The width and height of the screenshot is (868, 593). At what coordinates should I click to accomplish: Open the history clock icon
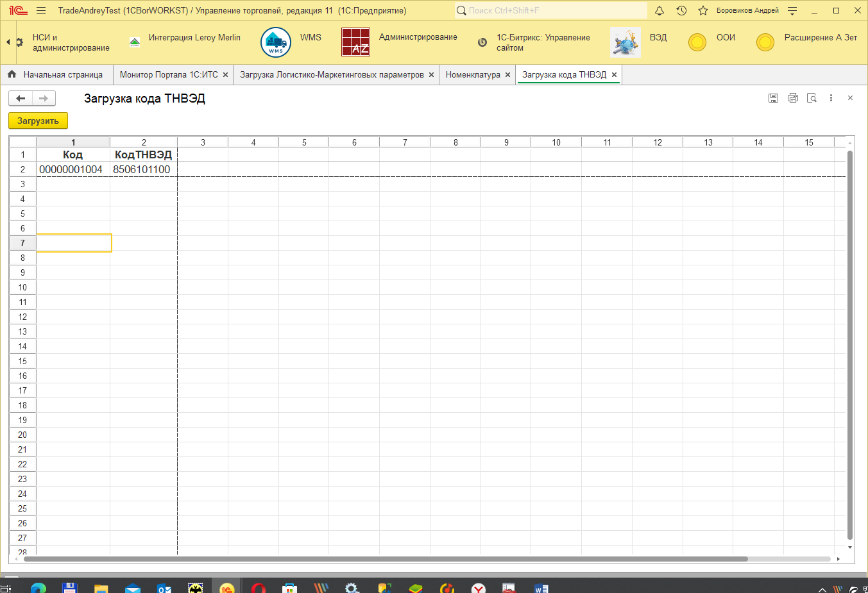pos(681,10)
